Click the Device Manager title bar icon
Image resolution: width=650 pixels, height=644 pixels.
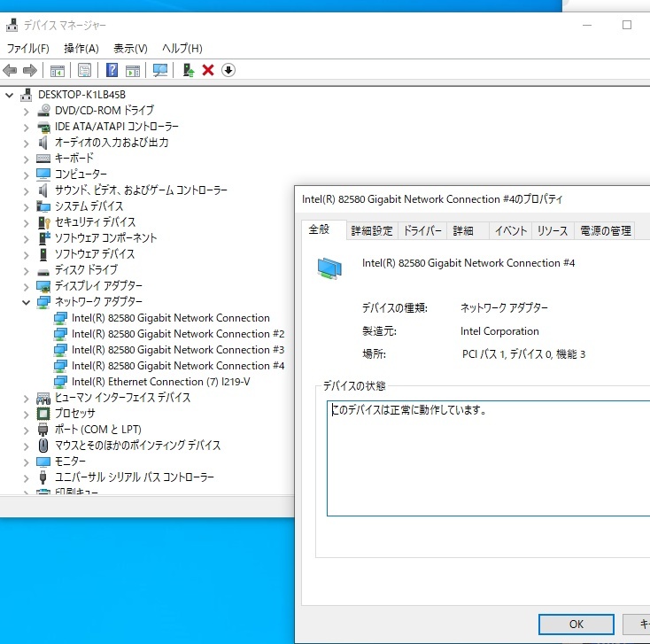click(x=12, y=26)
